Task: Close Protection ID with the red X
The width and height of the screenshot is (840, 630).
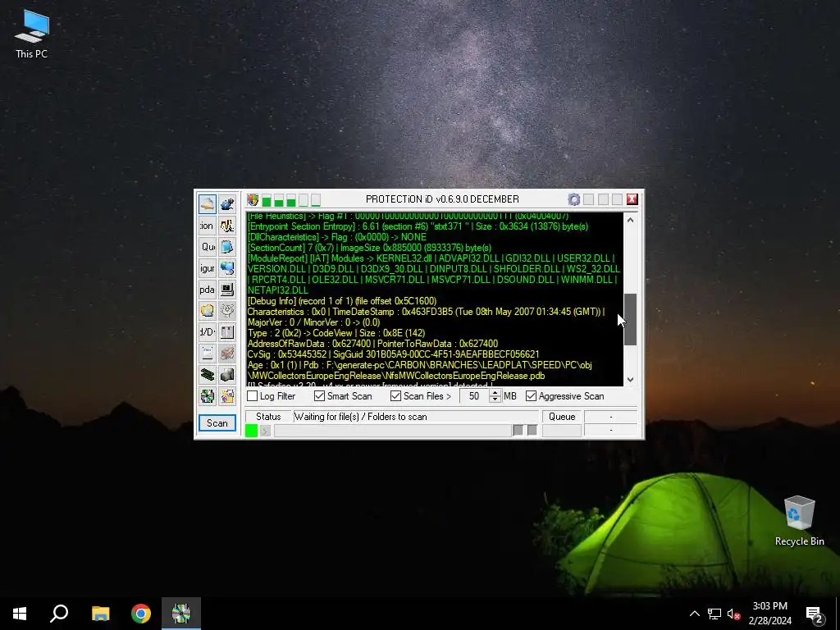Action: 632,199
